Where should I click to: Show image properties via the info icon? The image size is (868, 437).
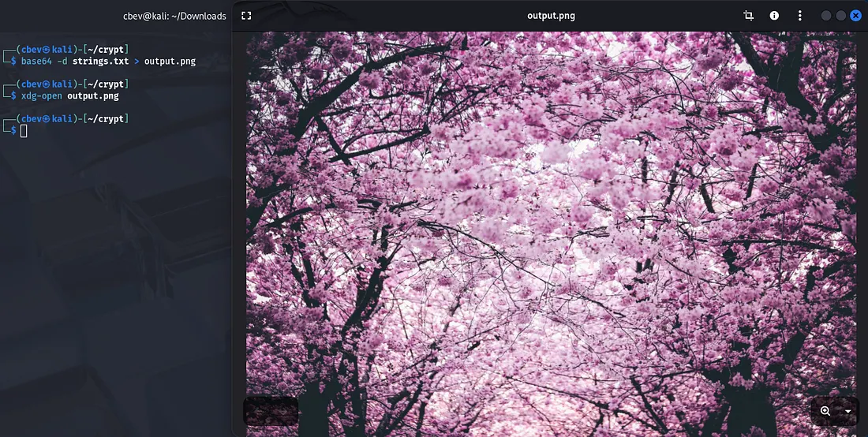click(774, 16)
